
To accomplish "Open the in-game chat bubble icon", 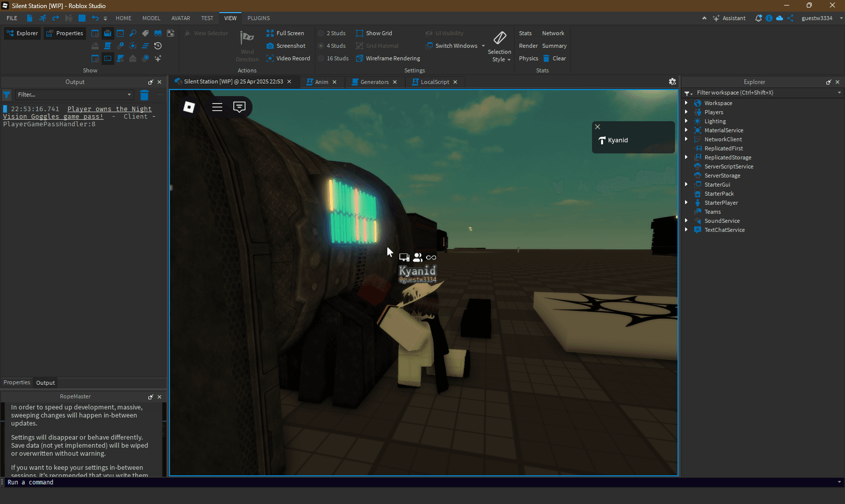I will pos(239,107).
